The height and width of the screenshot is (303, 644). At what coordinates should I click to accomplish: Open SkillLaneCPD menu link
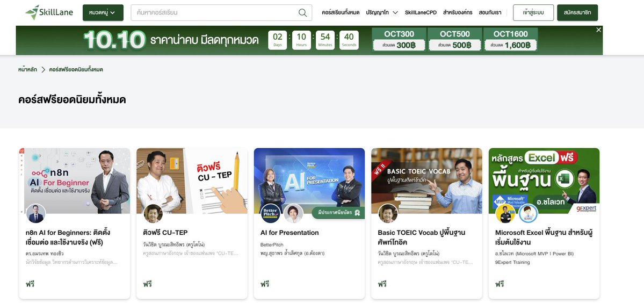pyautogui.click(x=421, y=13)
